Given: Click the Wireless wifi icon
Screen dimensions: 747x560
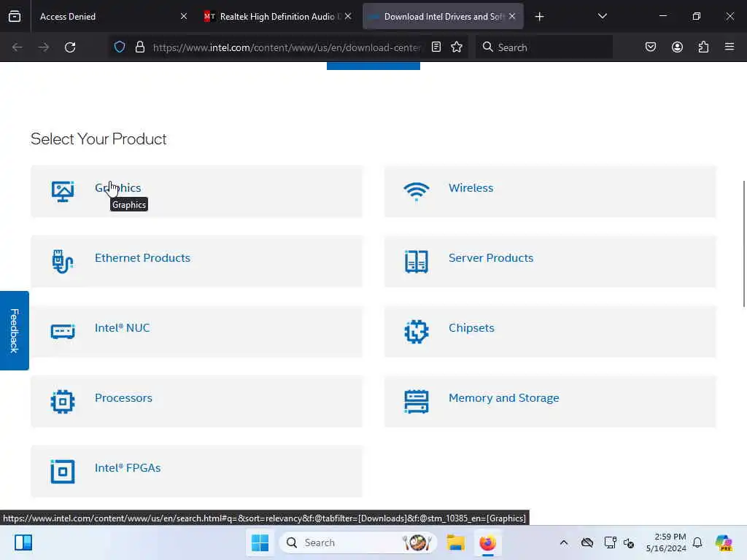Looking at the screenshot, I should [417, 192].
